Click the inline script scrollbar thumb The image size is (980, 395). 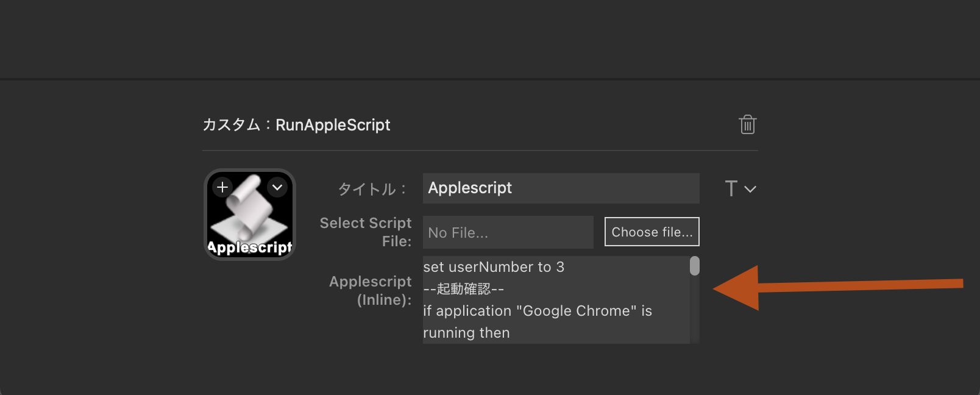click(695, 266)
